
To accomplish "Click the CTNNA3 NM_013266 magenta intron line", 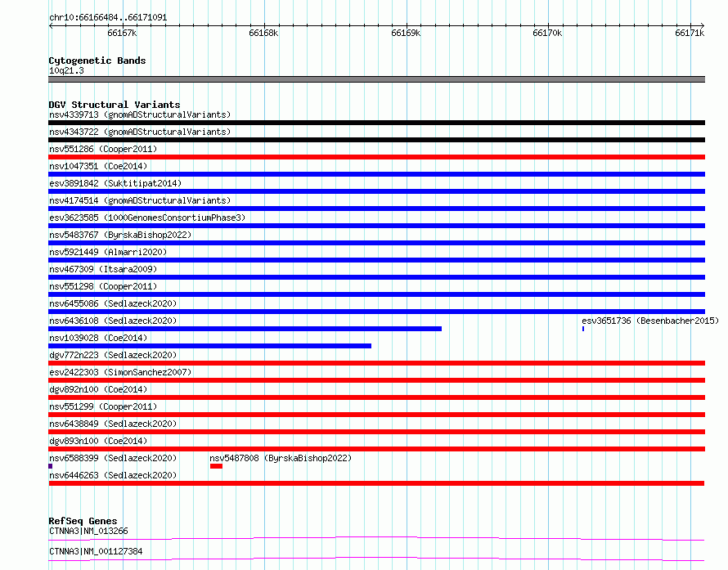I will (x=376, y=538).
